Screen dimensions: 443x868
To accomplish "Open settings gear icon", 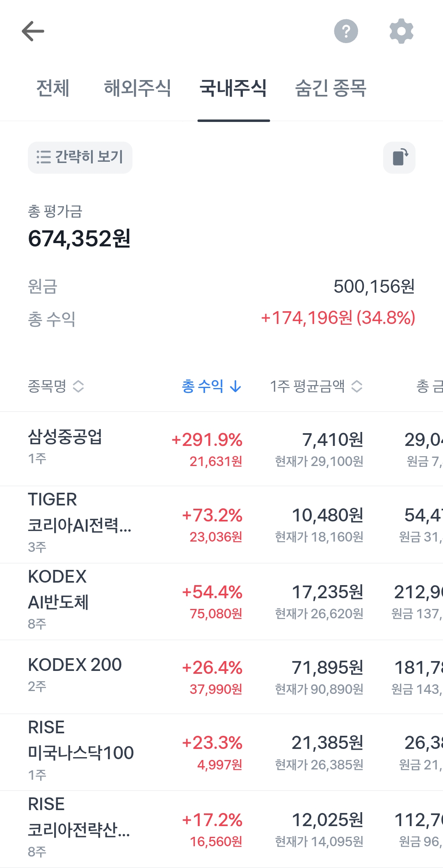I will [401, 31].
